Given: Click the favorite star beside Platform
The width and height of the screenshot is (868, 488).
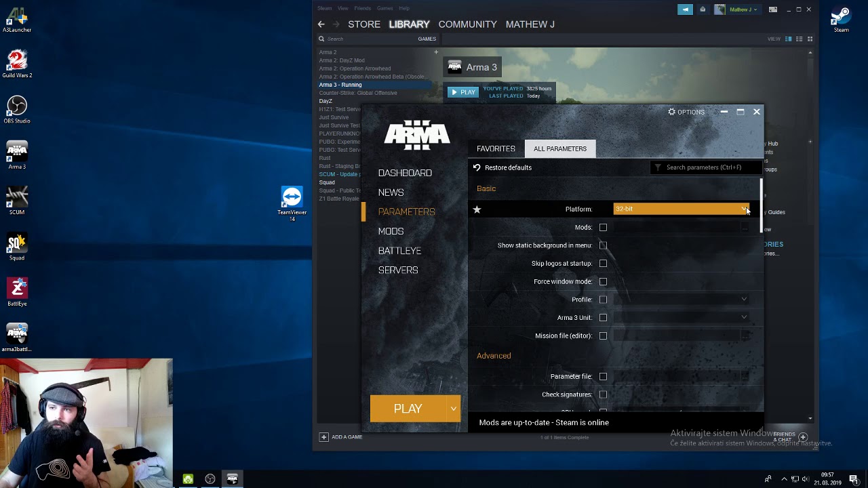Looking at the screenshot, I should pos(477,209).
